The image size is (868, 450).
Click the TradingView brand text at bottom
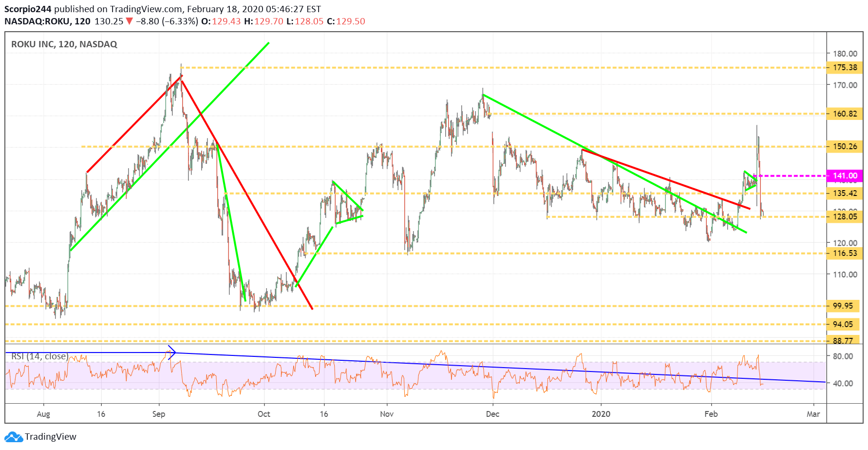51,437
